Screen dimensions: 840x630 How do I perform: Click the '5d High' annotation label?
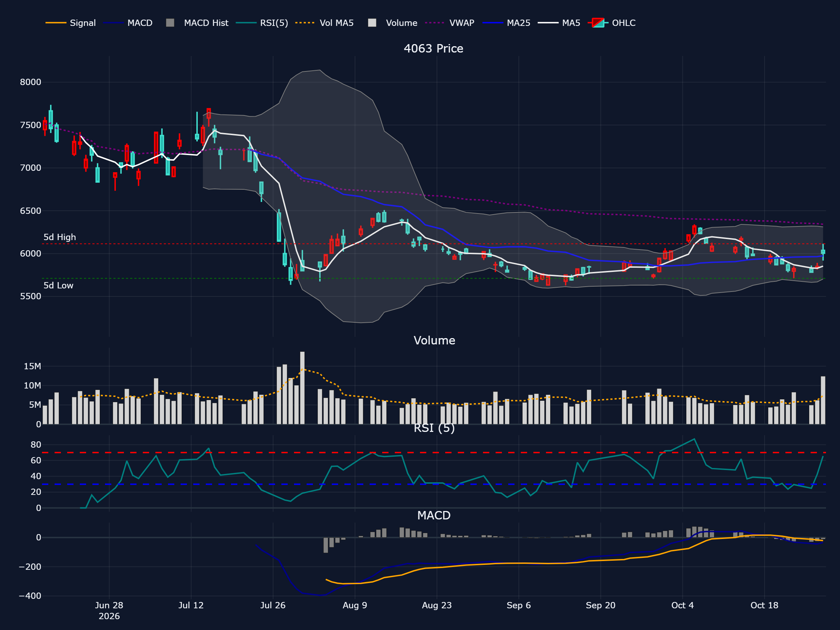point(59,237)
